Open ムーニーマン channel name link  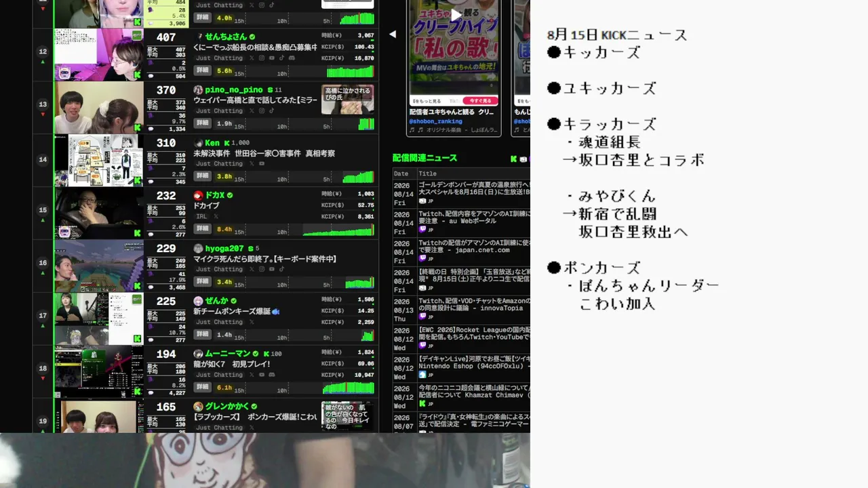(x=228, y=354)
